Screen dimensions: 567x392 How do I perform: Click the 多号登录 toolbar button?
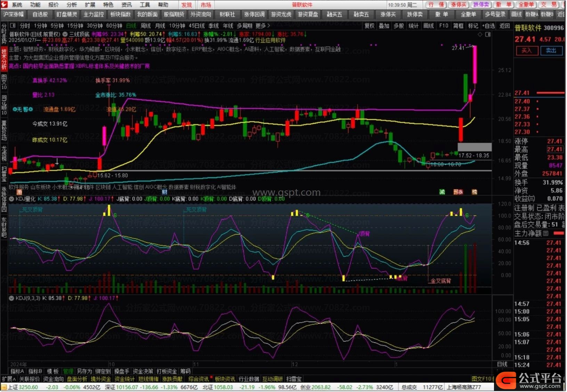coord(495,14)
